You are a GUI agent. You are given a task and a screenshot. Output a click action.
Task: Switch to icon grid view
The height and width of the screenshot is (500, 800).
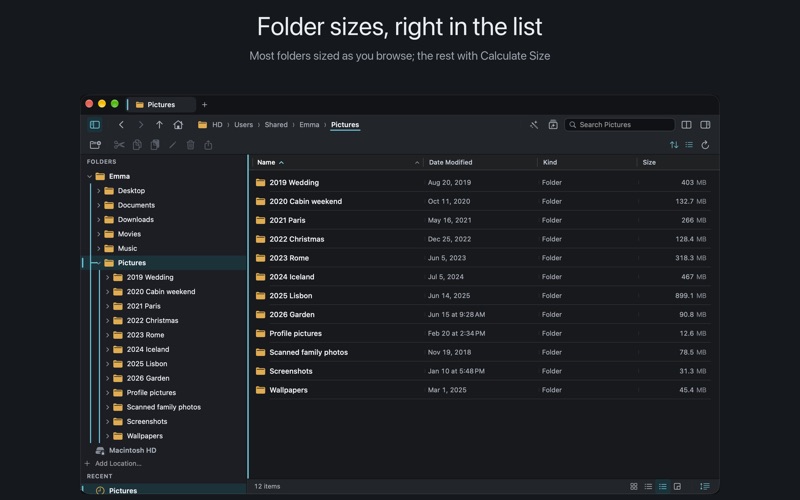coord(634,486)
